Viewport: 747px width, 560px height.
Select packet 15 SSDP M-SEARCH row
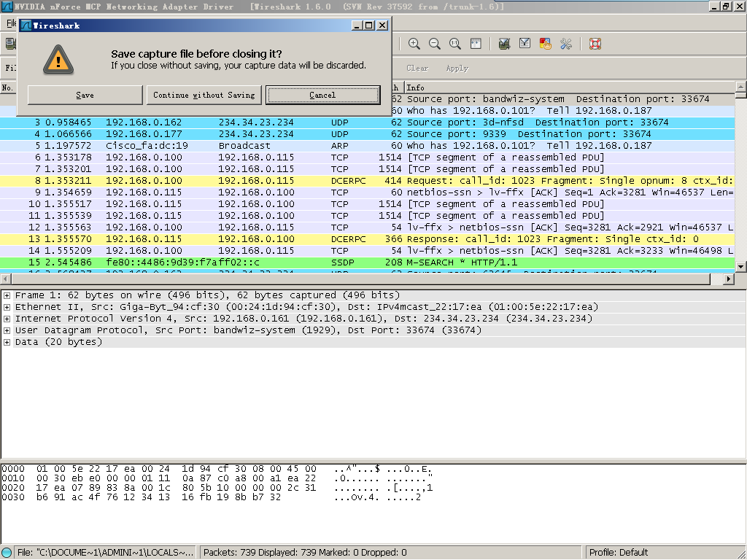pyautogui.click(x=368, y=262)
